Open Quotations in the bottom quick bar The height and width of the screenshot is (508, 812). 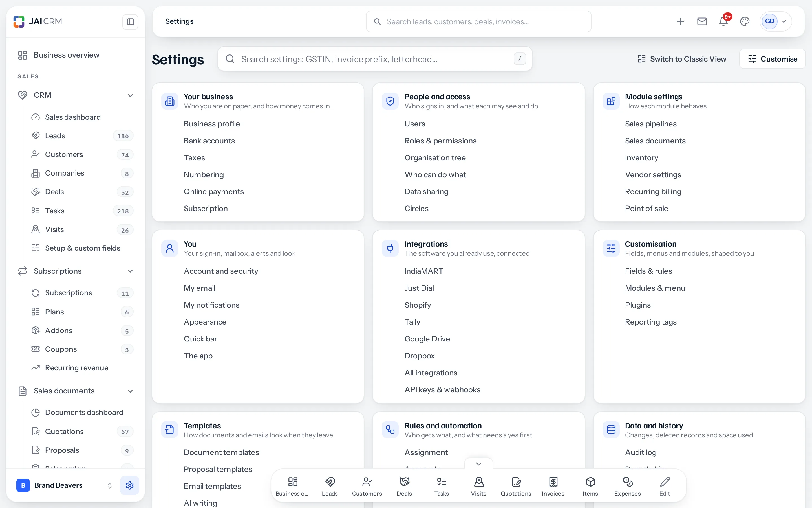point(516,486)
